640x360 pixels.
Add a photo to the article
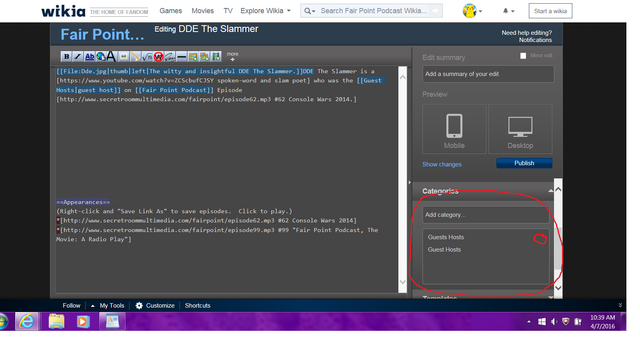[x=193, y=57]
